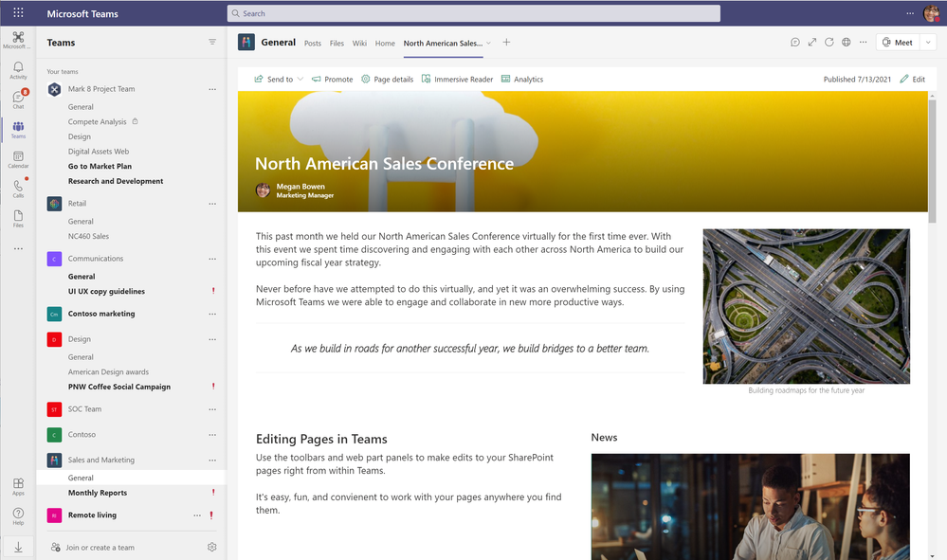This screenshot has height=560, width=947.
Task: Open the page in website globe icon
Action: point(847,43)
